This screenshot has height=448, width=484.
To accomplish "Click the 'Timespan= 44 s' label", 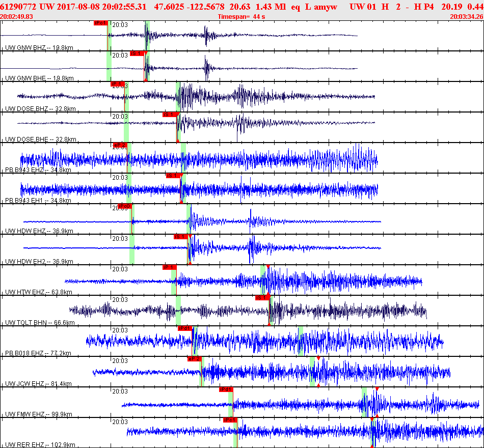I will [241, 17].
